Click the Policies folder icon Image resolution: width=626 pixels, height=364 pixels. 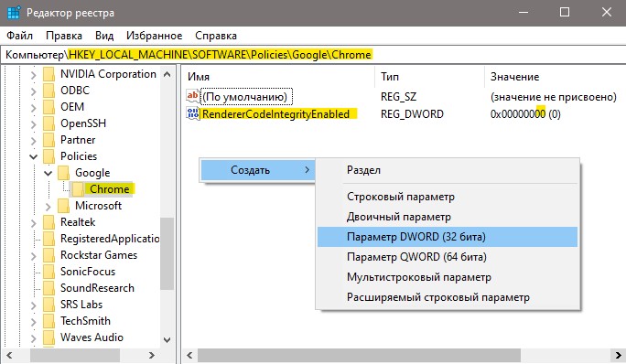pyautogui.click(x=49, y=156)
